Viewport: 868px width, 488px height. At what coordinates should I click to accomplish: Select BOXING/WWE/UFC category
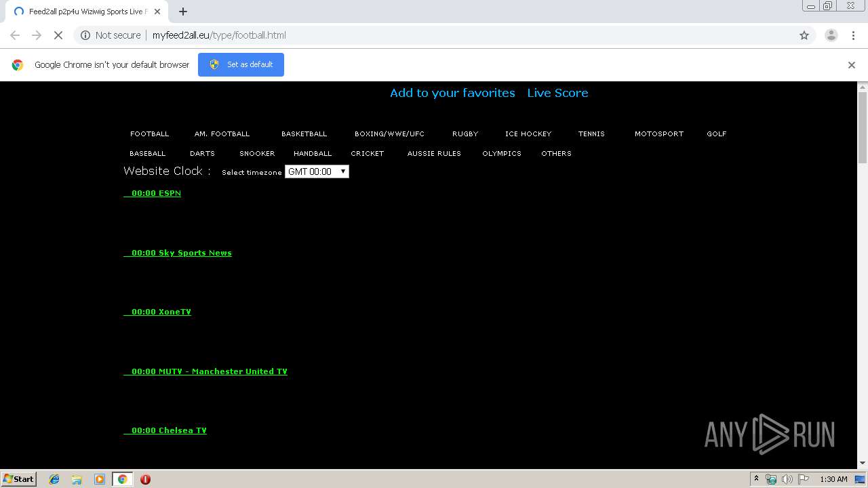tap(389, 134)
